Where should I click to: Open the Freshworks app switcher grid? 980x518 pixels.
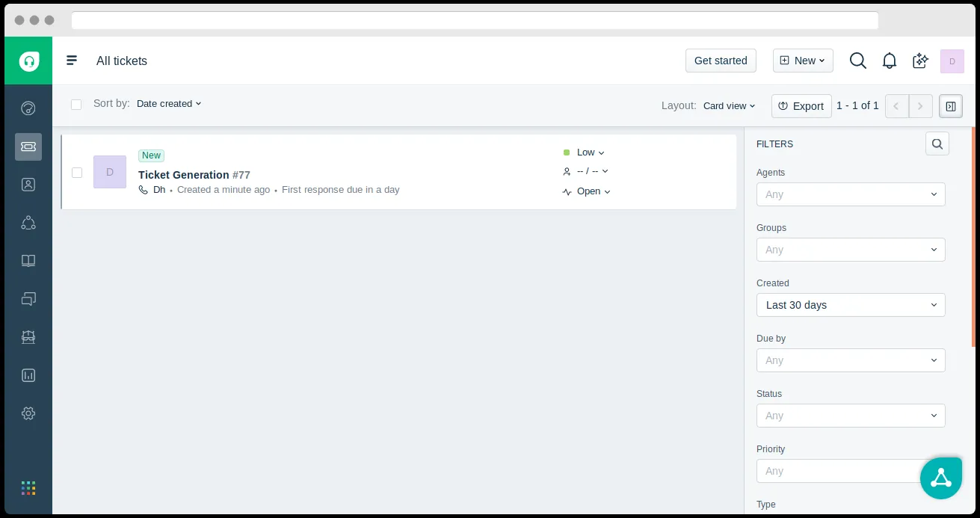tap(28, 488)
